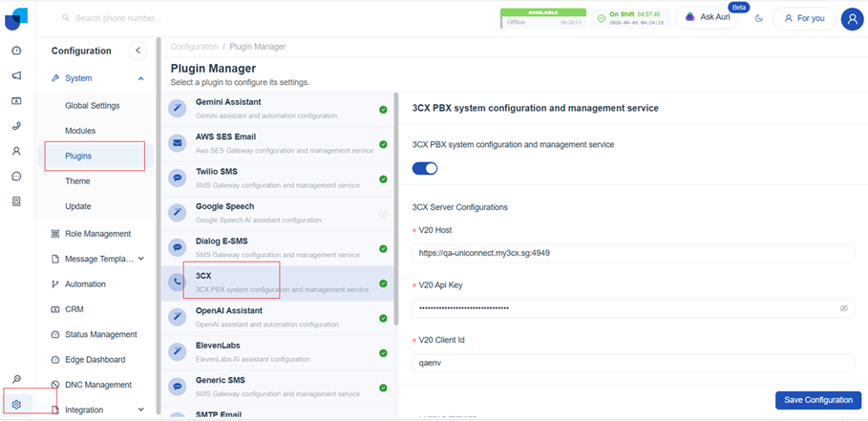Image resolution: width=868 pixels, height=421 pixels.
Task: Collapse the System section
Action: point(141,78)
